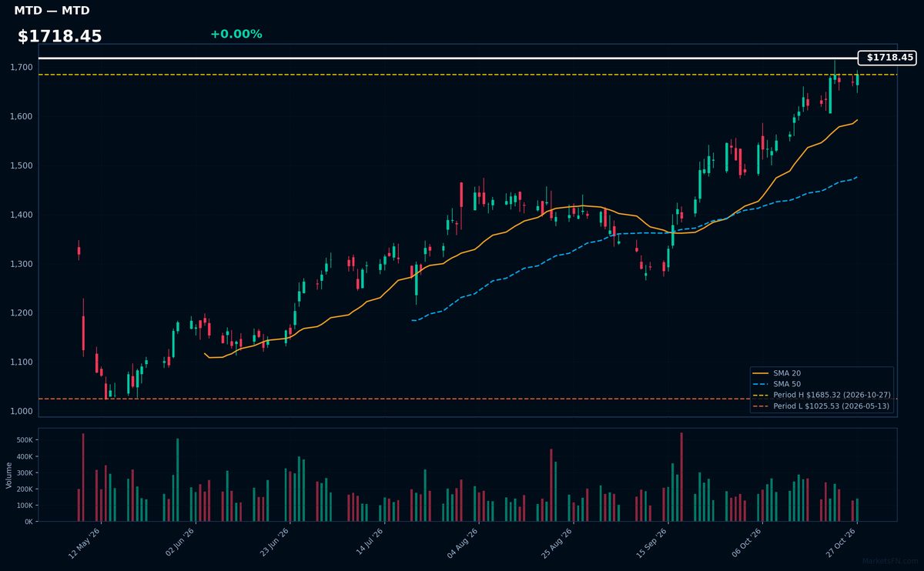The height and width of the screenshot is (571, 924).
Task: Click the +0.00% change percentage
Action: 236,34
